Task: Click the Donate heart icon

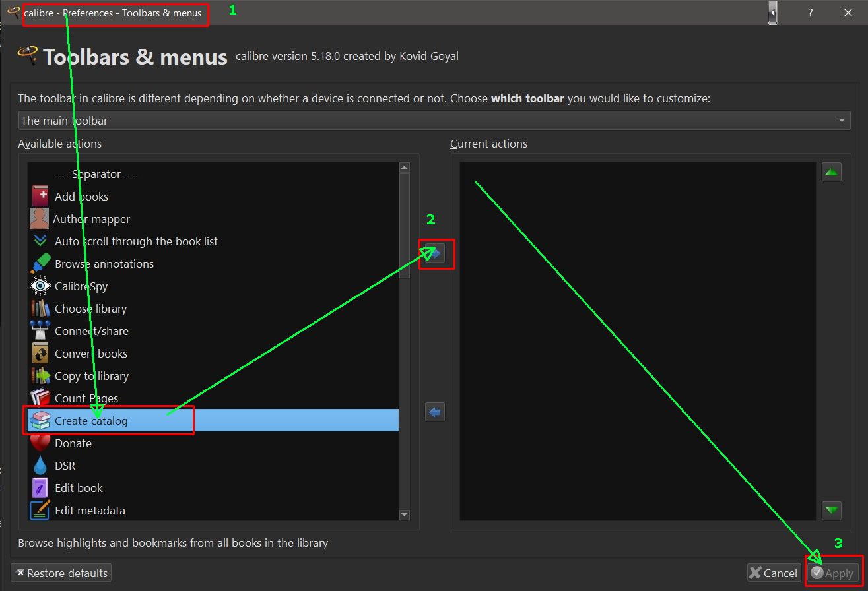Action: 40,443
